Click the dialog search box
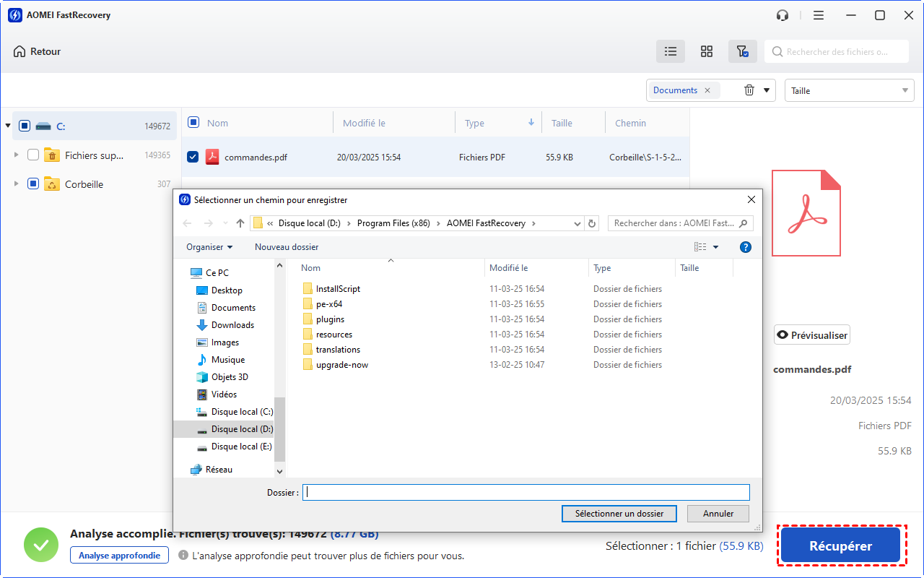The height and width of the screenshot is (578, 924). (681, 223)
